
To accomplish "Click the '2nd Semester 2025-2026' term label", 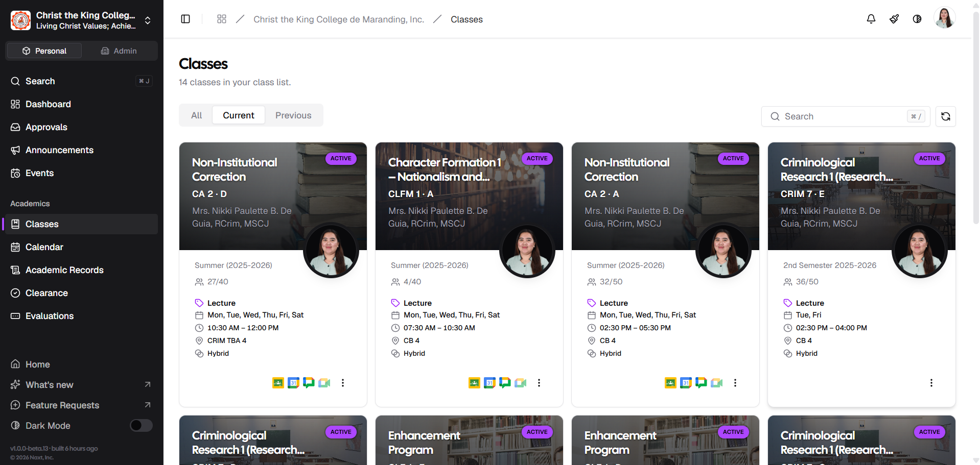I will [x=830, y=265].
